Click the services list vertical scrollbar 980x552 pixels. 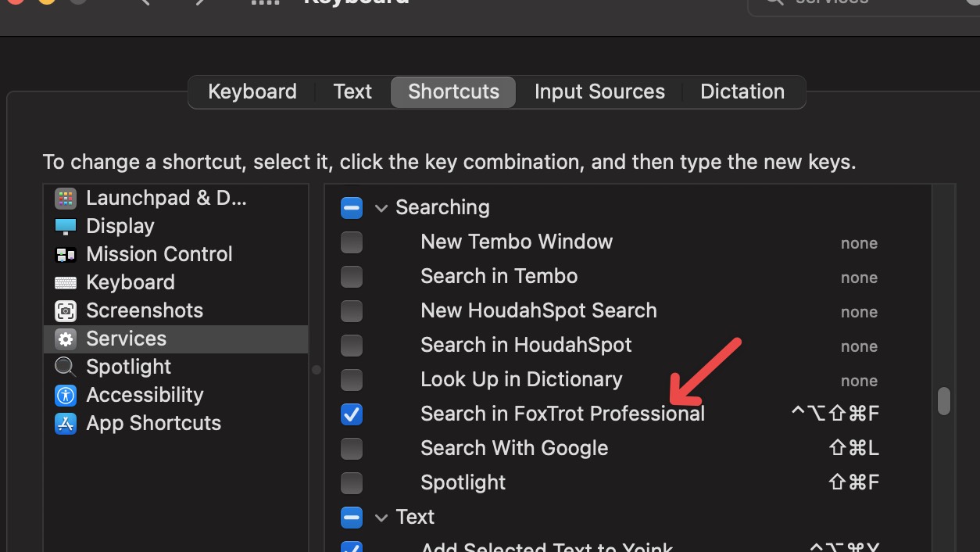coord(944,401)
